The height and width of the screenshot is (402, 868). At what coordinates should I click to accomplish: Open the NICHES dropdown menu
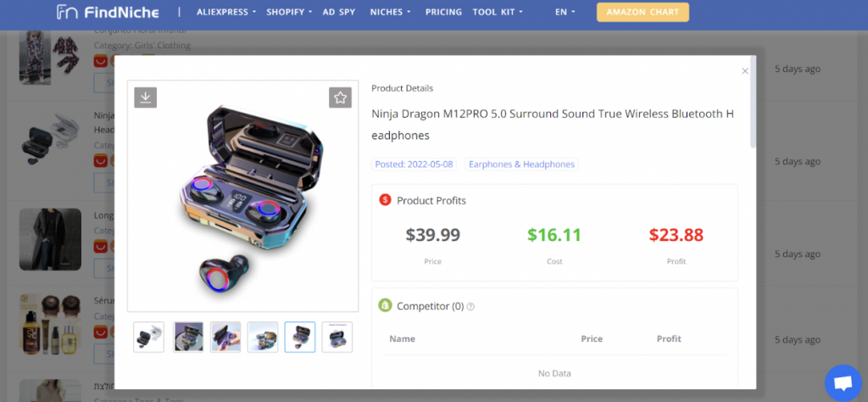390,12
